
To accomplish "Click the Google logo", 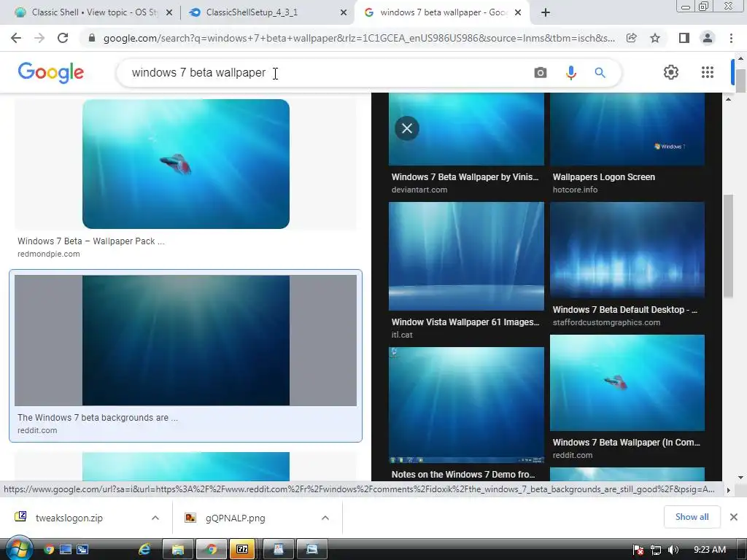I will (51, 72).
